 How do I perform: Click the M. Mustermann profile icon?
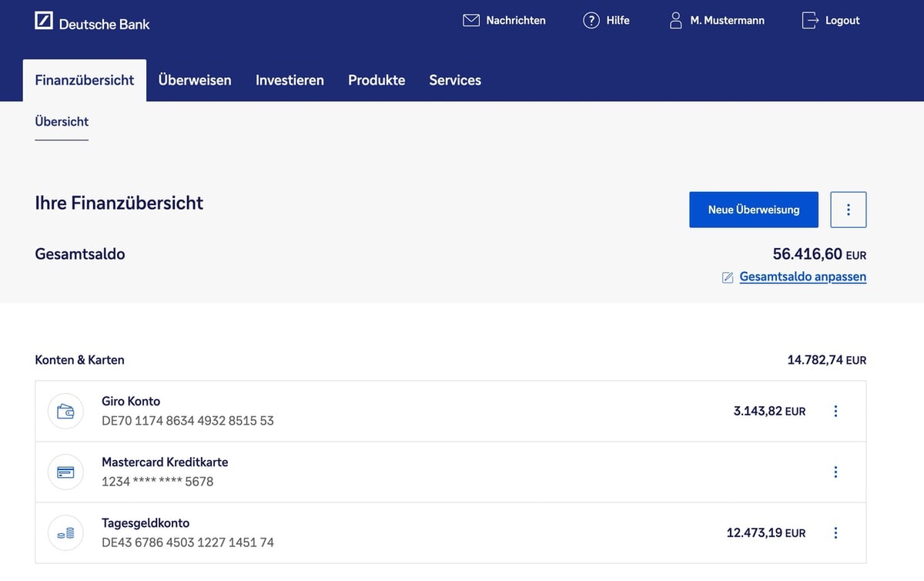pos(676,21)
